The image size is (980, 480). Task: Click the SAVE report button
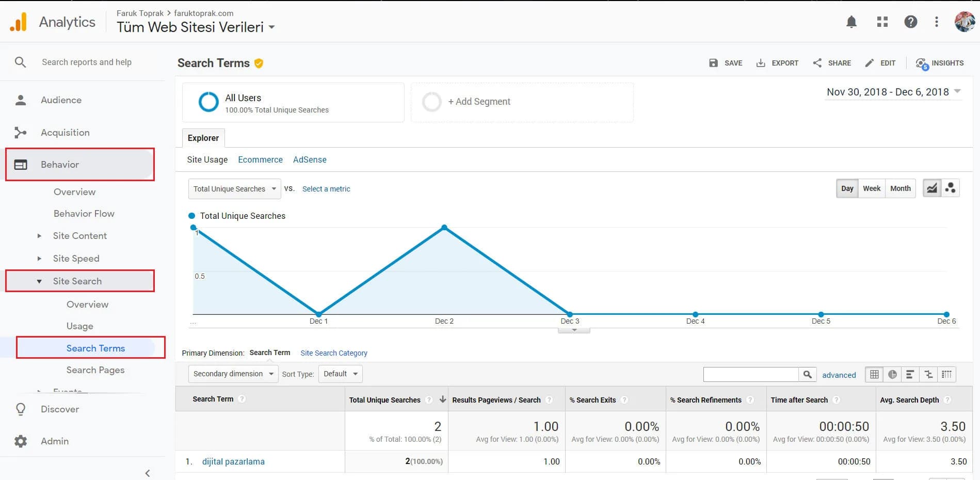[x=726, y=63]
